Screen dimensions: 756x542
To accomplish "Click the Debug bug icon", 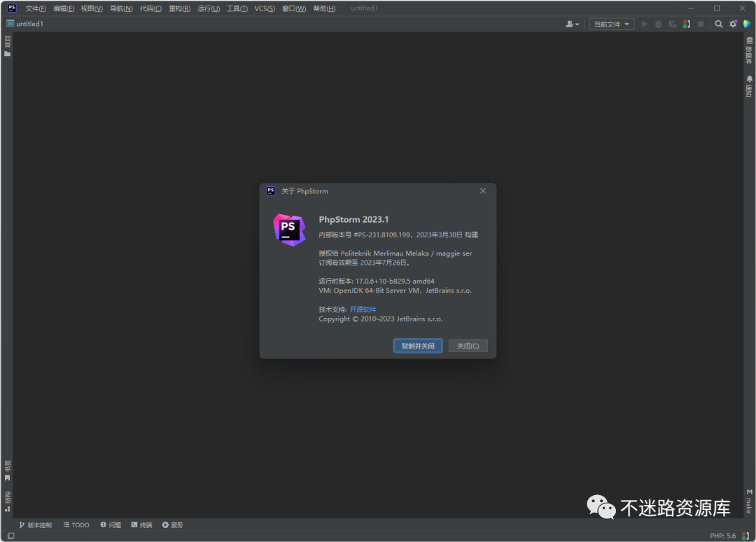I will pyautogui.click(x=658, y=24).
